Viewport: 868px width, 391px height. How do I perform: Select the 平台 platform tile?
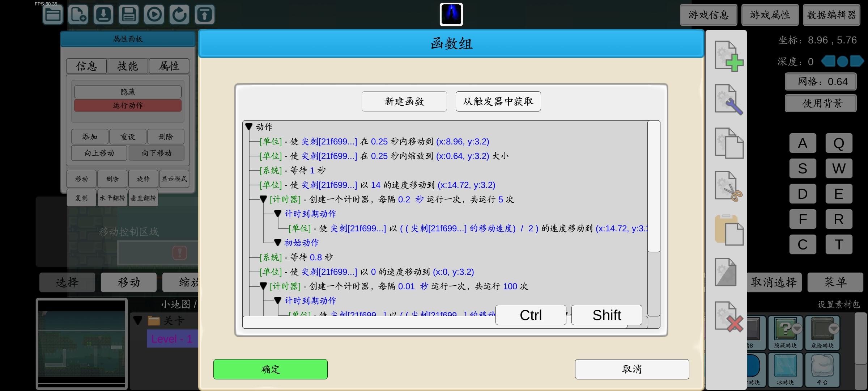822,370
